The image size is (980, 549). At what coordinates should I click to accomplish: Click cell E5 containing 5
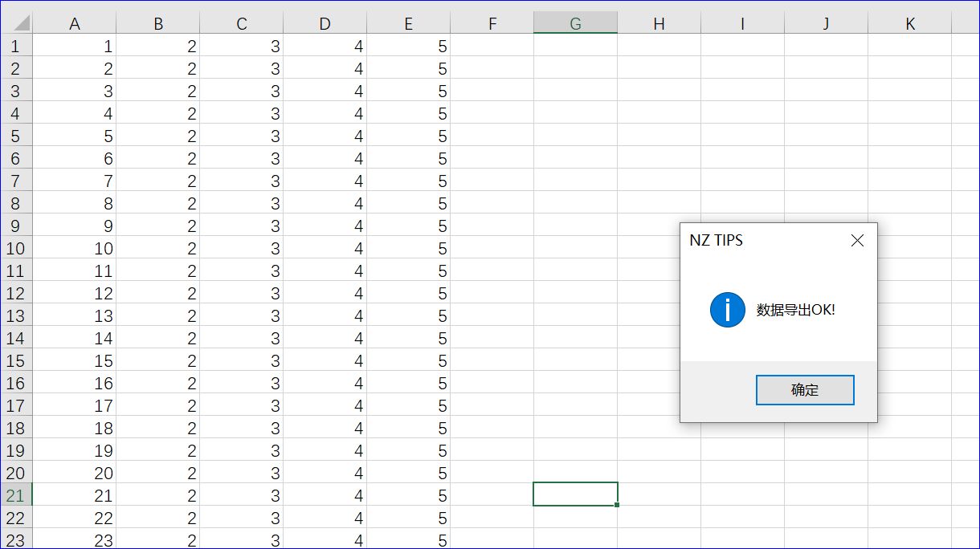point(409,136)
